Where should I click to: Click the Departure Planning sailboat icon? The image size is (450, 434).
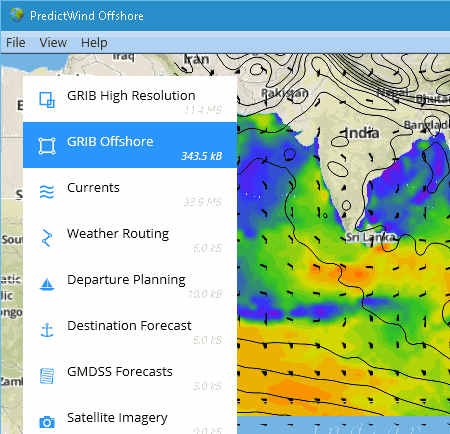(47, 284)
